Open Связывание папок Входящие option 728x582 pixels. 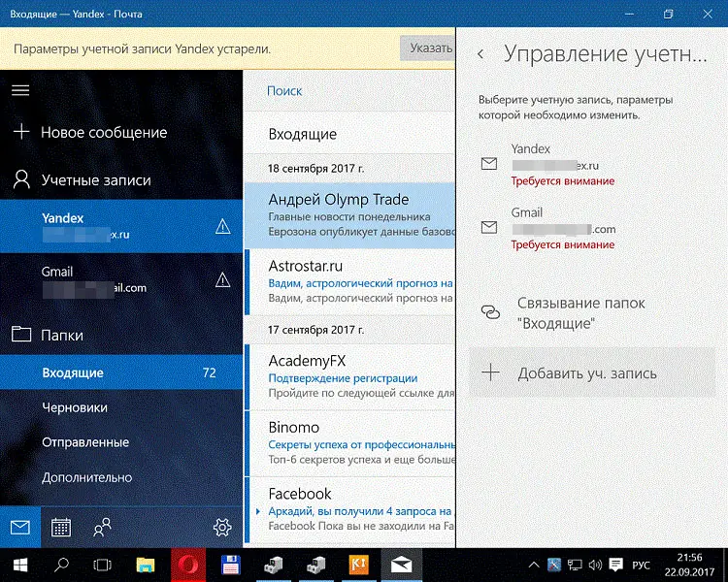[x=580, y=312]
